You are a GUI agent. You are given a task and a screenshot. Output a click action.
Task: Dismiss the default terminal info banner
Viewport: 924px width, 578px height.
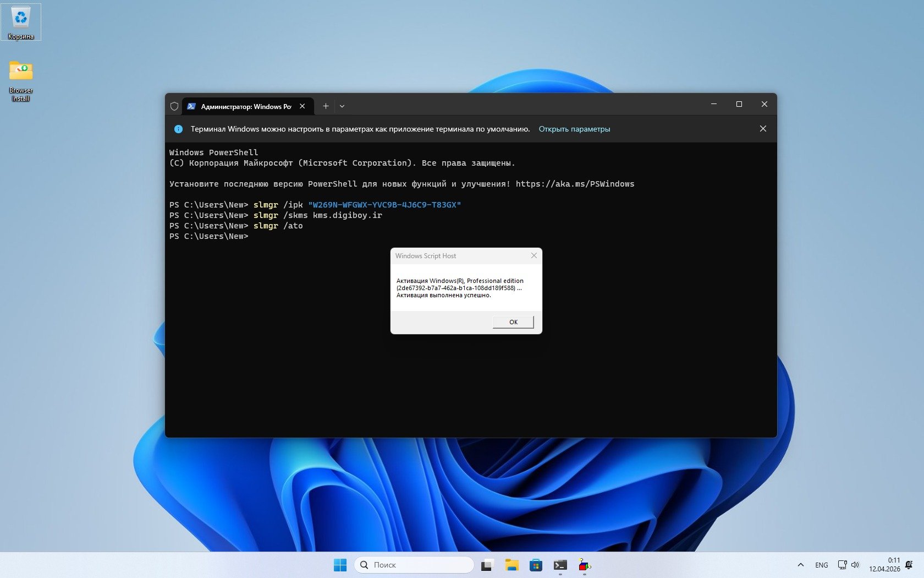click(x=762, y=129)
